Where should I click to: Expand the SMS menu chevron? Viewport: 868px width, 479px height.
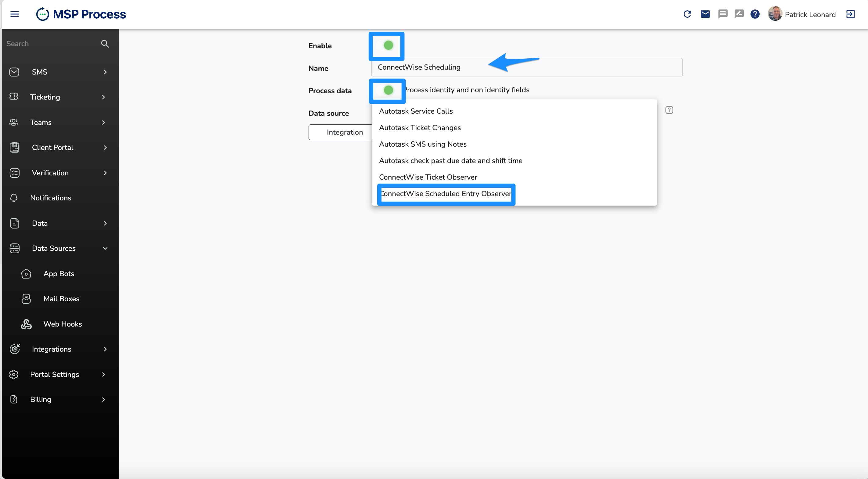[x=105, y=72]
